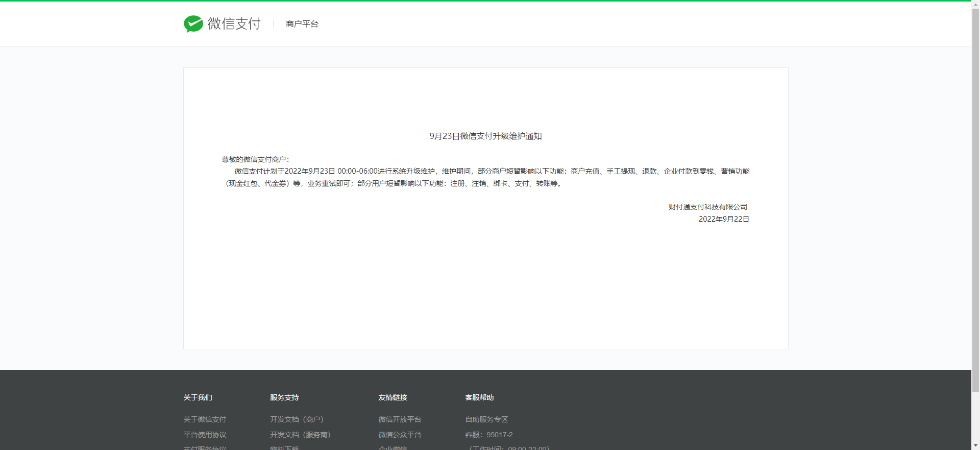Open the 商户平台 header link
The image size is (980, 450).
[x=302, y=24]
